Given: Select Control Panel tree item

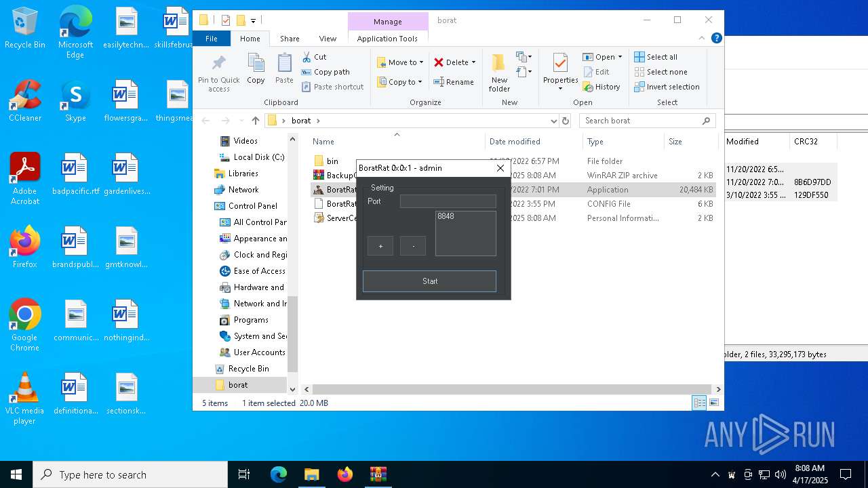Looking at the screenshot, I should pyautogui.click(x=252, y=206).
